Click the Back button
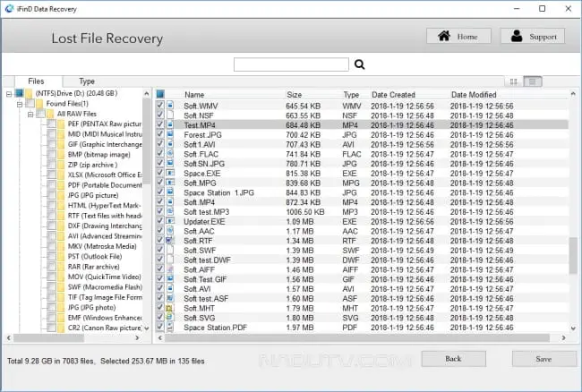 454,359
